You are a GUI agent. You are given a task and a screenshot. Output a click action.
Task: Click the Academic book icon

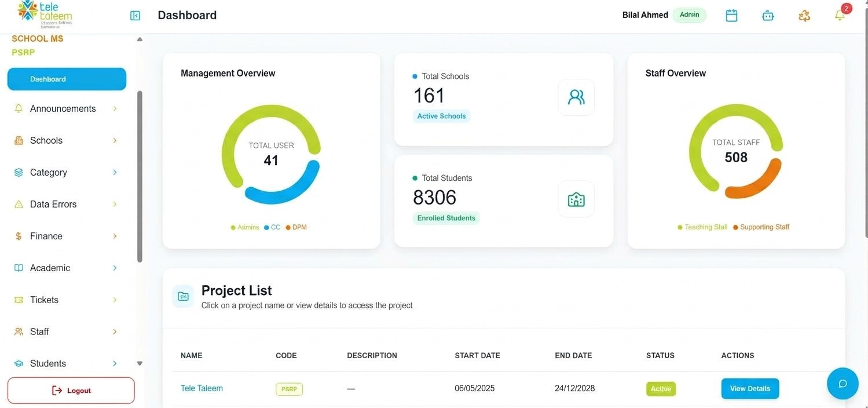[x=19, y=268]
